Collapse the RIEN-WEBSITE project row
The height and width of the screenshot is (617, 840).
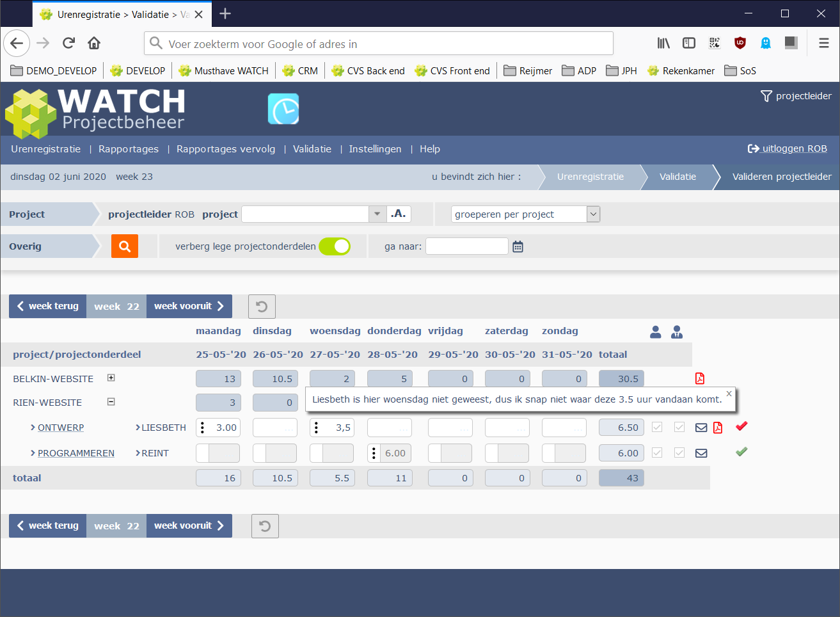pyautogui.click(x=111, y=402)
